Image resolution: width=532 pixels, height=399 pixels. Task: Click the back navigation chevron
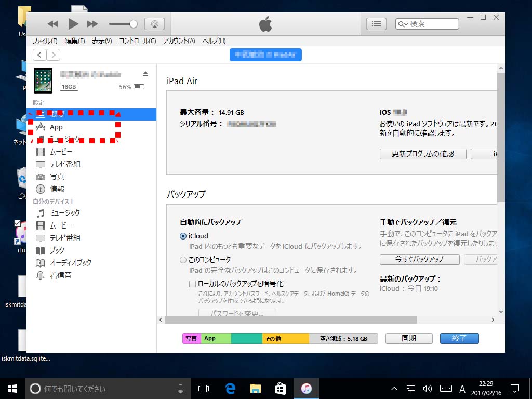(40, 55)
